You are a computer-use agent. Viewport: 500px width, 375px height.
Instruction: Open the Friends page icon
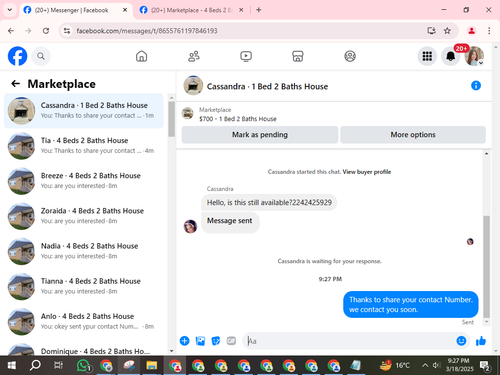tap(194, 56)
